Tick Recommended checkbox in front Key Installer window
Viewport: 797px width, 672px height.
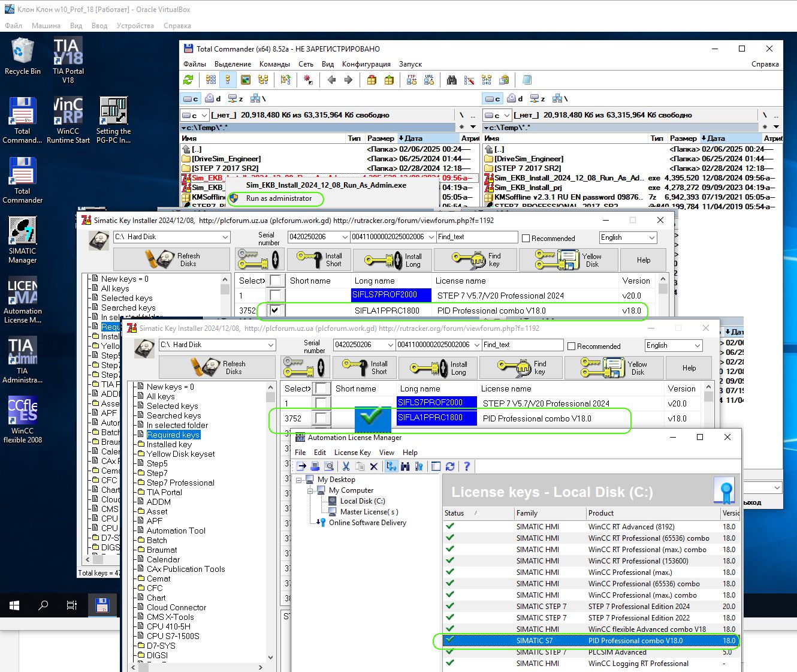pos(571,346)
